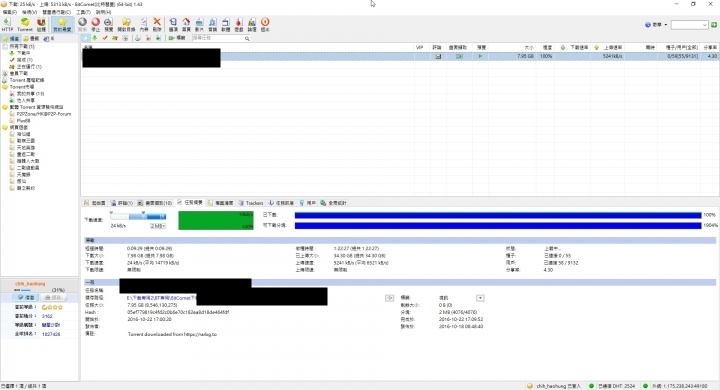The image size is (720, 390).
Task: Click the music toolbar icon
Action: tap(213, 24)
